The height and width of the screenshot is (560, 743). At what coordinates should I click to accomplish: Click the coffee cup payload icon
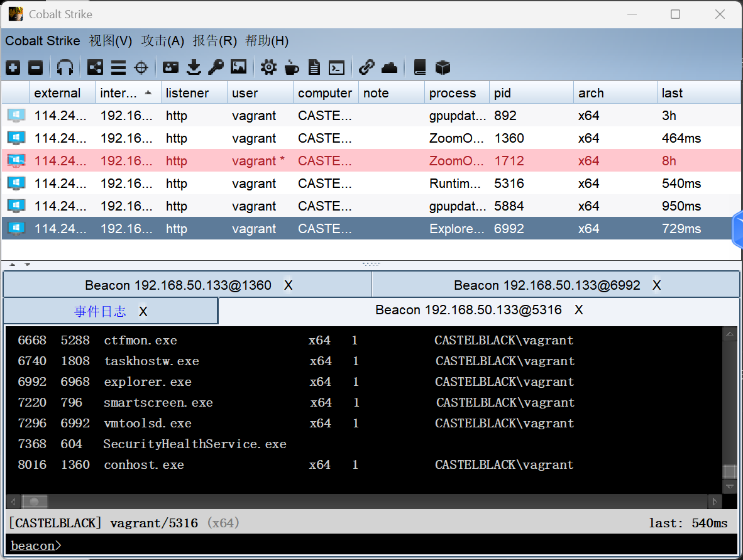tap(292, 67)
